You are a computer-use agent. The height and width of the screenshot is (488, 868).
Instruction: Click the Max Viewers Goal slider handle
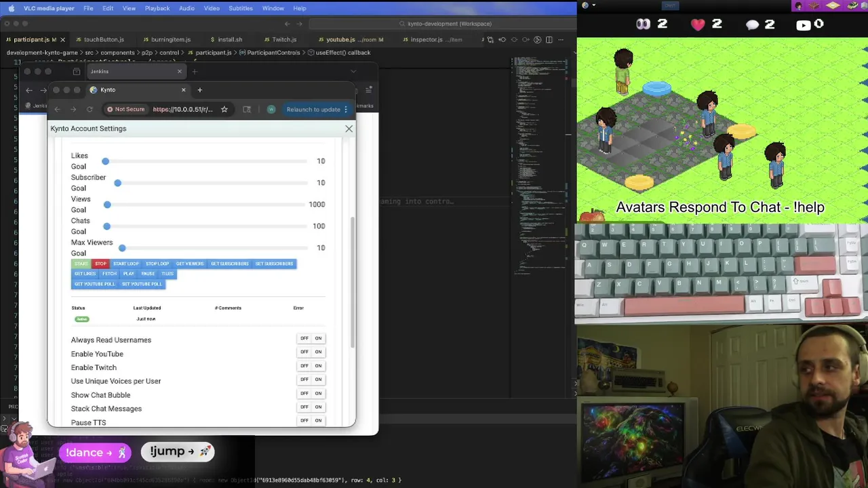coord(122,248)
